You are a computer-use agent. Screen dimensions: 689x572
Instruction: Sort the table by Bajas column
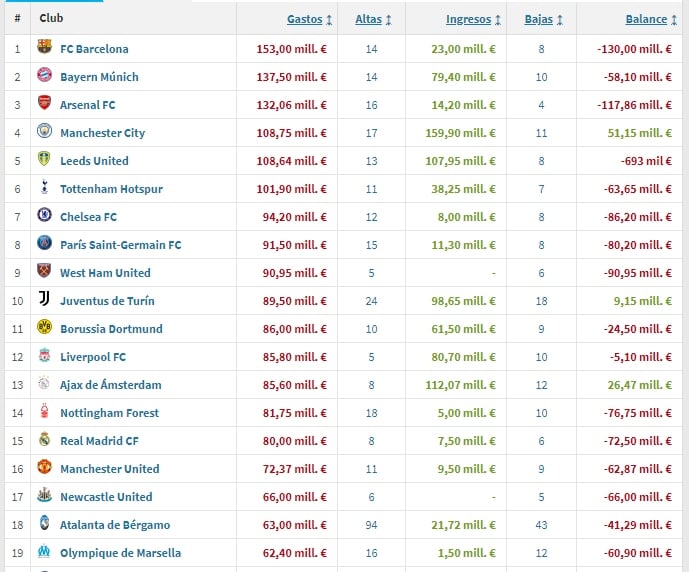544,19
